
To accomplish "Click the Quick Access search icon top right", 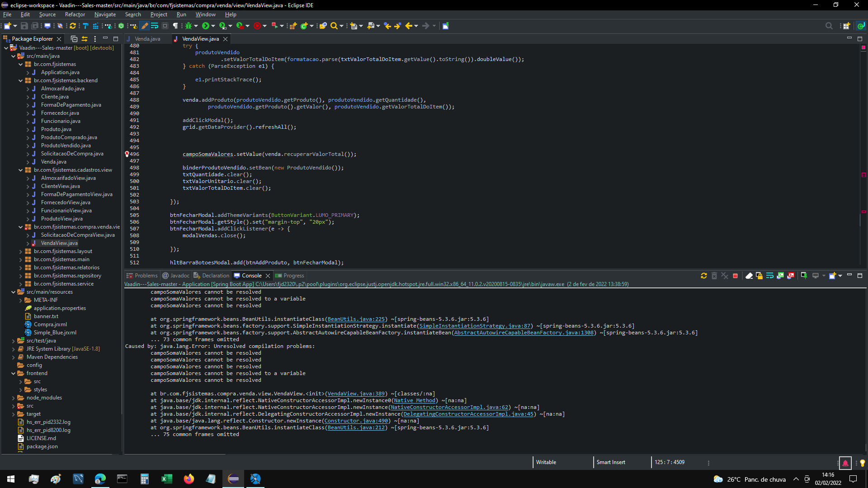I will click(x=829, y=26).
